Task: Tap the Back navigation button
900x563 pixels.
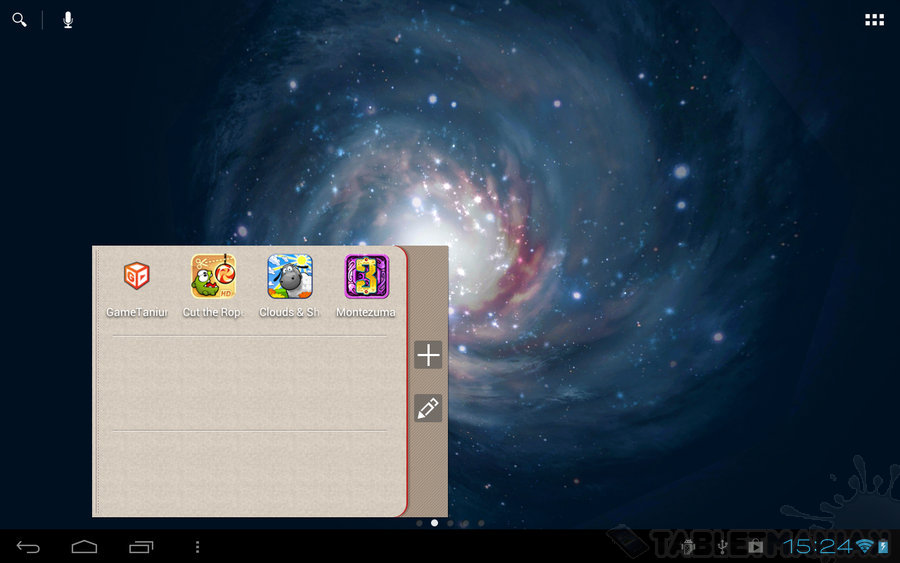Action: [28, 546]
